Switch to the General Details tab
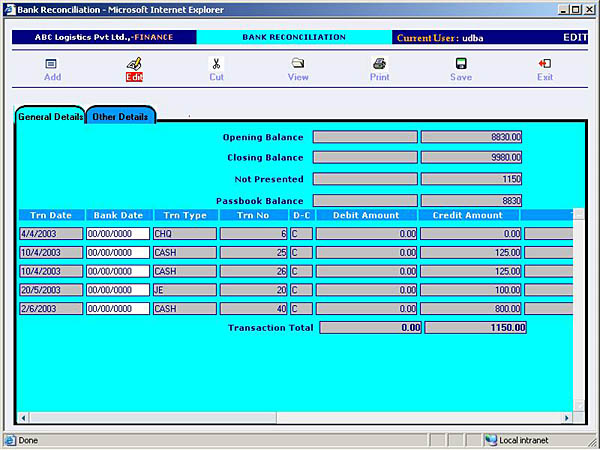Image resolution: width=600 pixels, height=450 pixels. [x=51, y=116]
